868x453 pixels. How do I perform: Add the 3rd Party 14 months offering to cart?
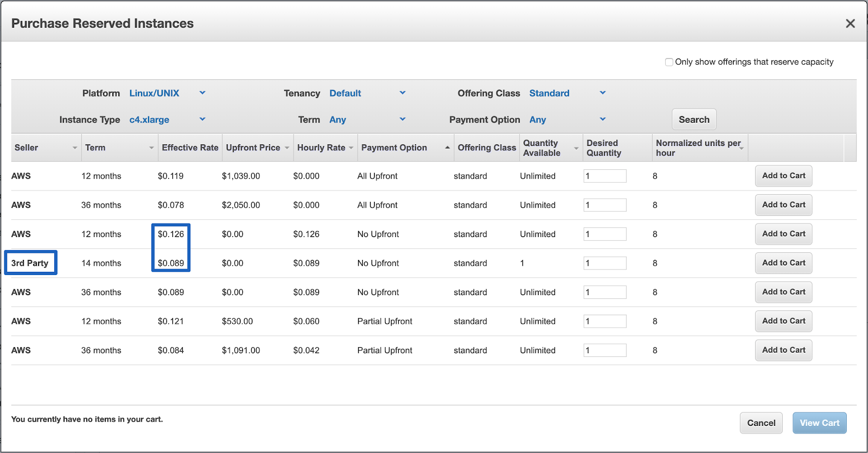point(783,263)
